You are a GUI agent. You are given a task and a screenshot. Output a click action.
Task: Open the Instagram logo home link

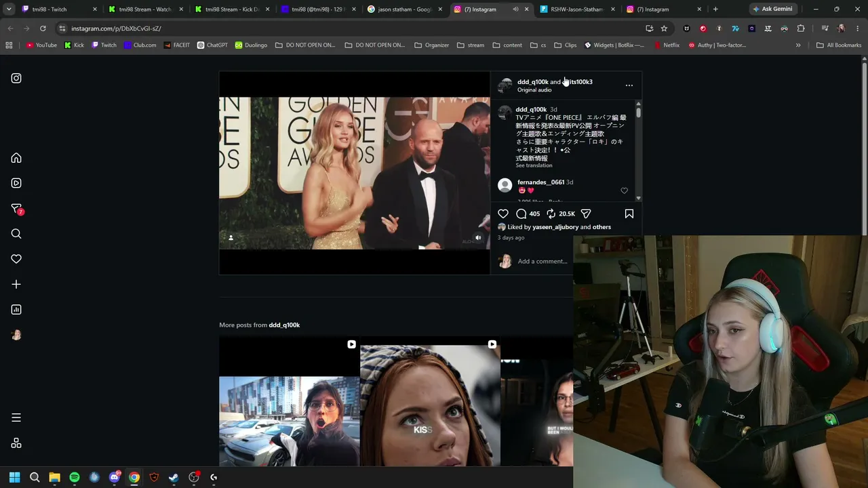click(x=16, y=78)
